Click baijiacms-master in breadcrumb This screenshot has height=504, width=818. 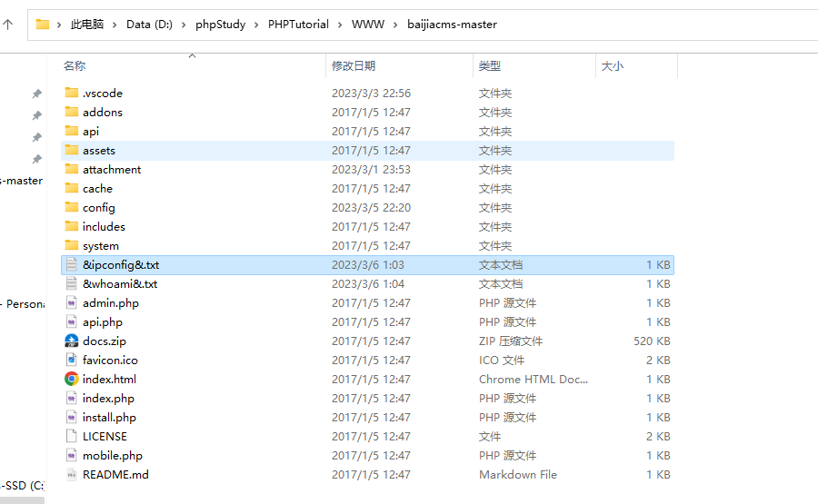(x=452, y=24)
